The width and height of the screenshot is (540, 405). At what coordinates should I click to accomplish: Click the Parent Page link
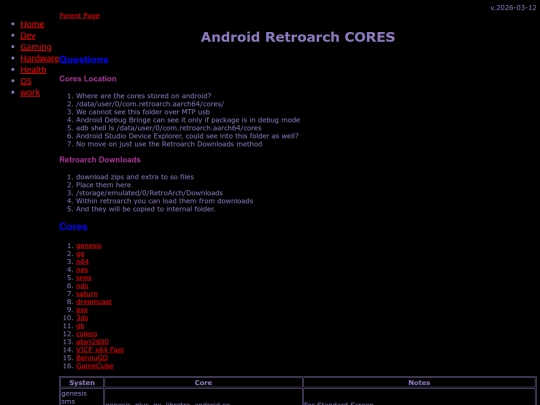79,16
